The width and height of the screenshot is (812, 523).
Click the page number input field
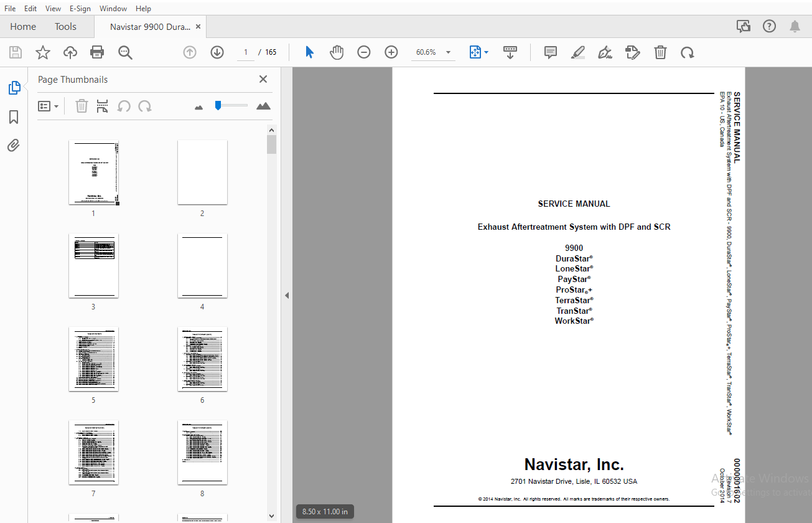coord(246,52)
